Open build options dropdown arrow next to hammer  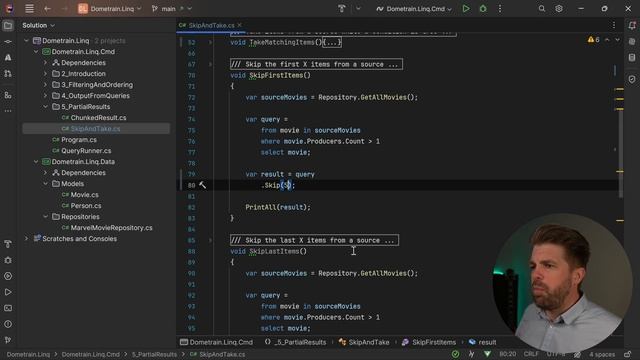(x=358, y=9)
